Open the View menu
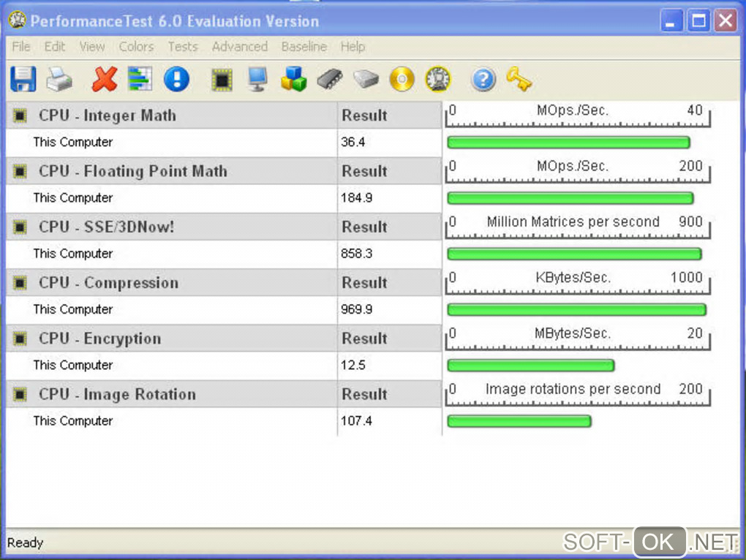 tap(92, 47)
